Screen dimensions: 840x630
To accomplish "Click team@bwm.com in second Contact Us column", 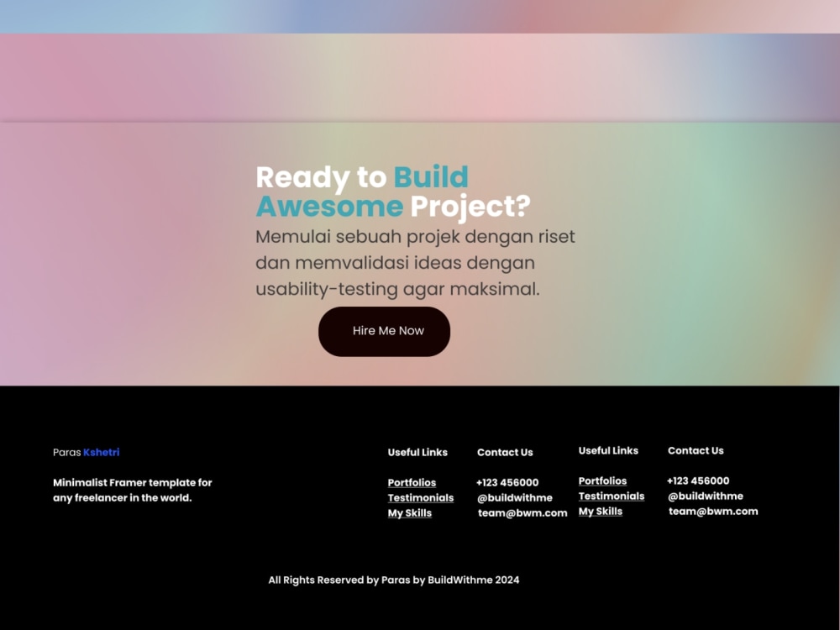I will point(713,511).
